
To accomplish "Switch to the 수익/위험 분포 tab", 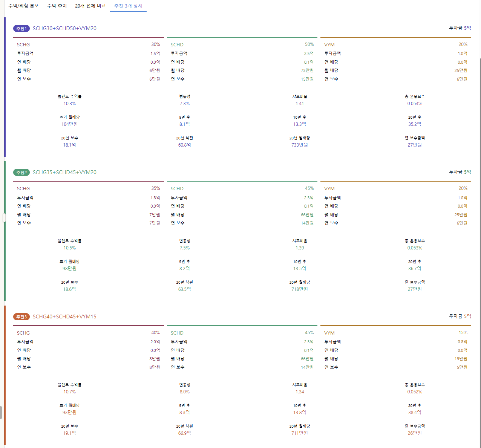I will [23, 6].
